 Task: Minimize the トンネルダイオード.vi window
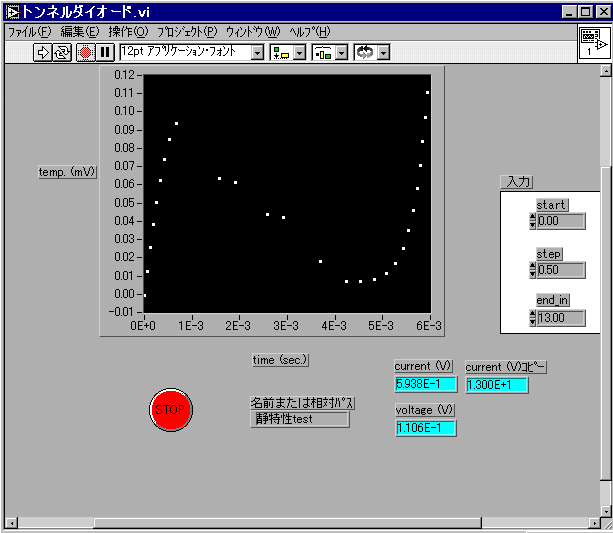pyautogui.click(x=570, y=12)
